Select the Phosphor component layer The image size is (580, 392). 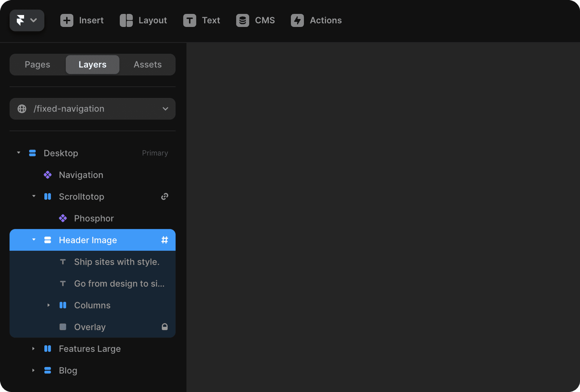pos(94,218)
